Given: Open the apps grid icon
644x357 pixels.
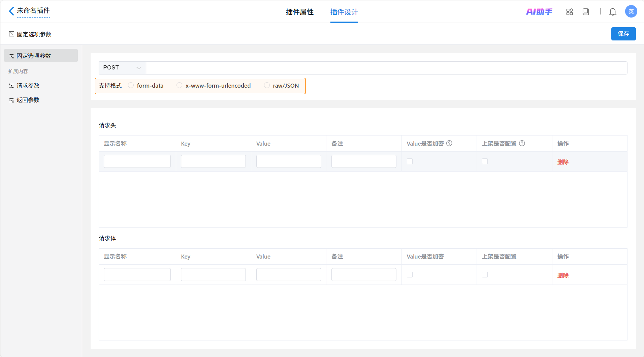Looking at the screenshot, I should point(569,12).
